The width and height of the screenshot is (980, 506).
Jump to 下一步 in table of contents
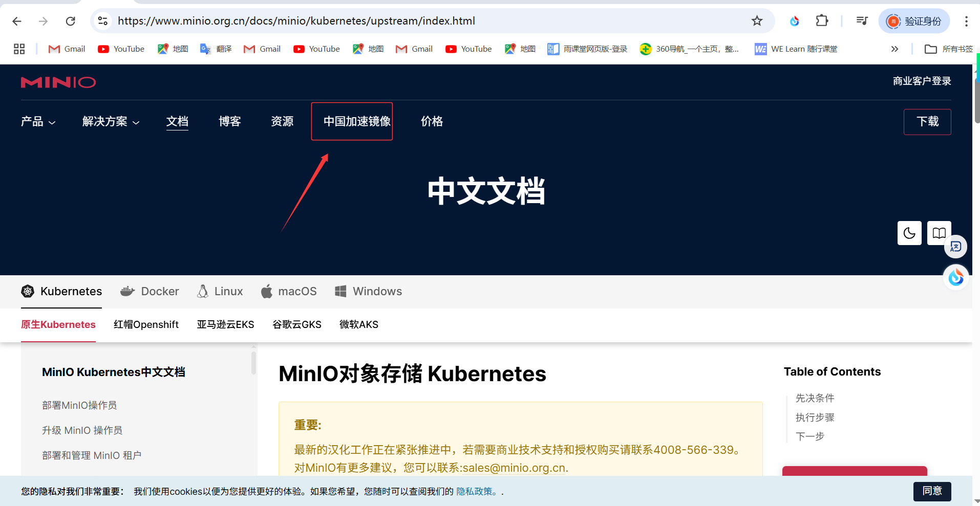tap(810, 436)
